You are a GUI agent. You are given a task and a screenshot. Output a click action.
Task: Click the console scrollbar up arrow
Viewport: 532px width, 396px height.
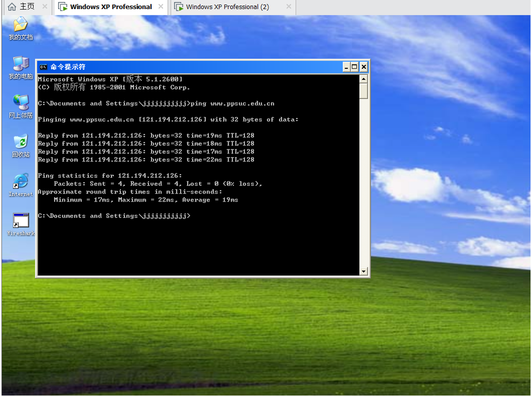click(x=364, y=79)
